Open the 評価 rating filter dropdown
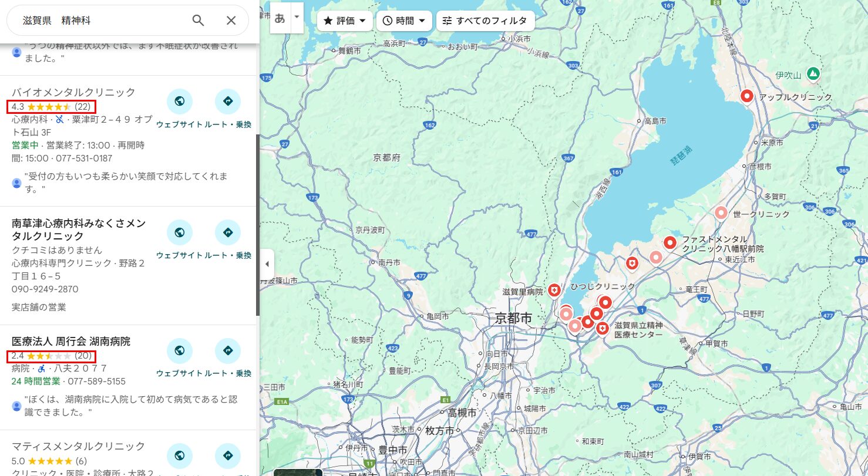 pyautogui.click(x=345, y=21)
